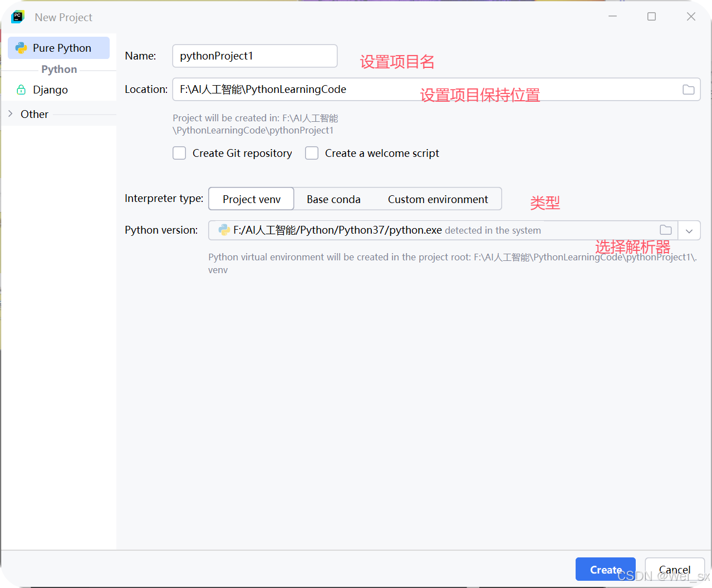Image resolution: width=712 pixels, height=588 pixels.
Task: Switch to Base conda interpreter type
Action: pyautogui.click(x=333, y=199)
